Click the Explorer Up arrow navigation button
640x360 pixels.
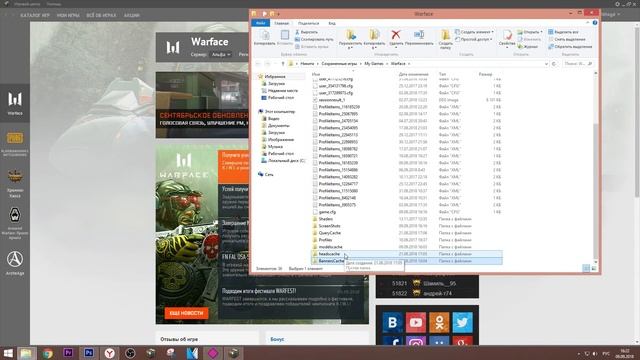click(x=282, y=64)
